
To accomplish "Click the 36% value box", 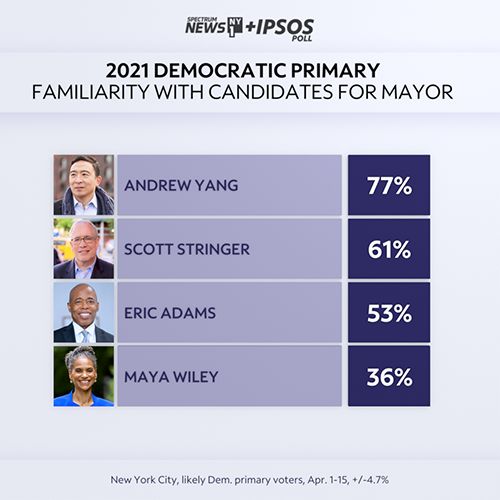I will [389, 376].
